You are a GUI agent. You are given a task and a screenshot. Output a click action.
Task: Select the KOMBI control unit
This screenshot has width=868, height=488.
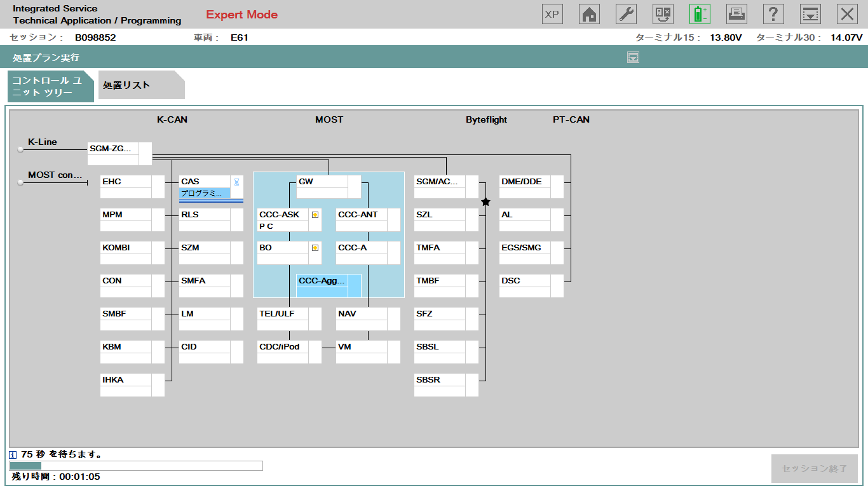click(132, 253)
